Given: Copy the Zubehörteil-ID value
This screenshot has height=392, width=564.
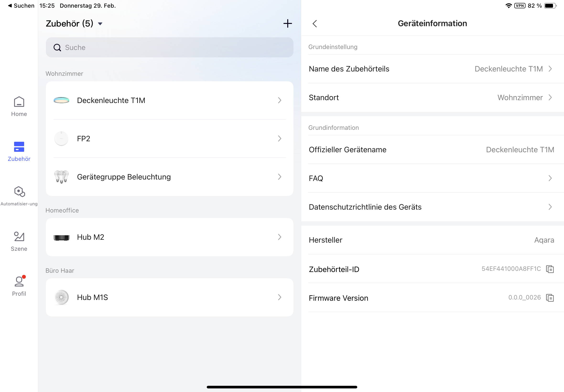Looking at the screenshot, I should (x=550, y=269).
